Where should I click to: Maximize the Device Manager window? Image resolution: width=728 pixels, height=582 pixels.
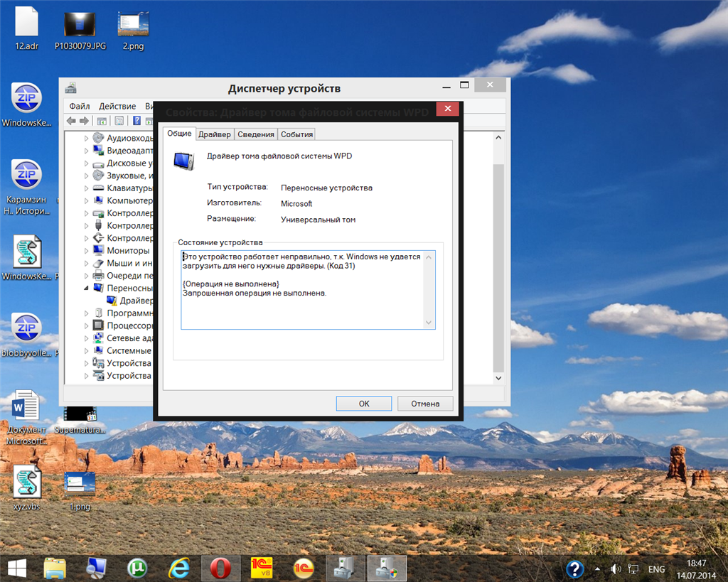464,85
